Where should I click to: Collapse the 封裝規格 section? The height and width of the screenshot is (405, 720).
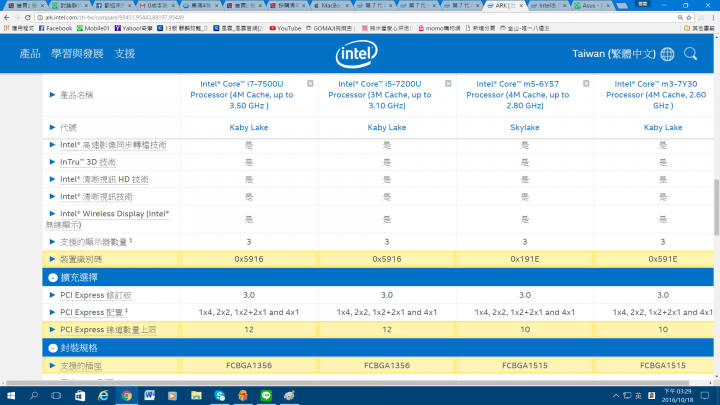[x=53, y=348]
